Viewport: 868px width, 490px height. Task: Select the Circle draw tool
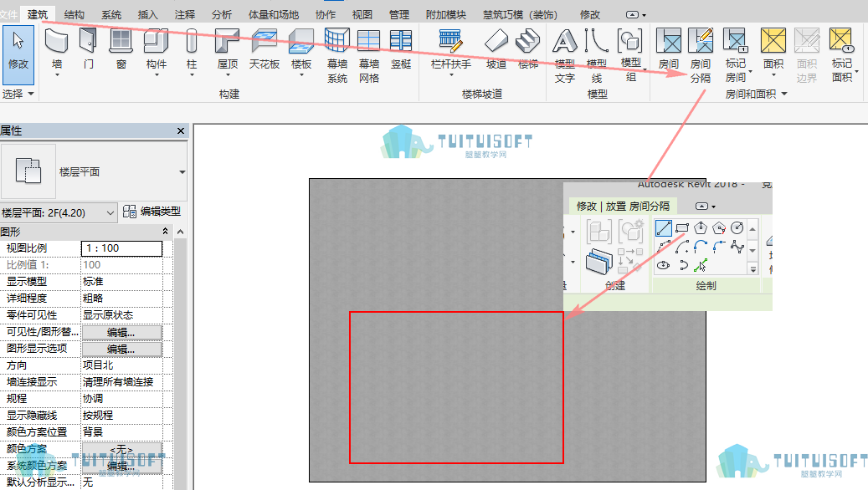(737, 227)
